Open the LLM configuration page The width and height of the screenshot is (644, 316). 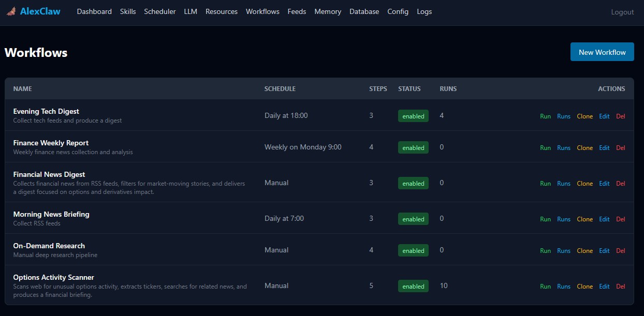click(x=190, y=11)
